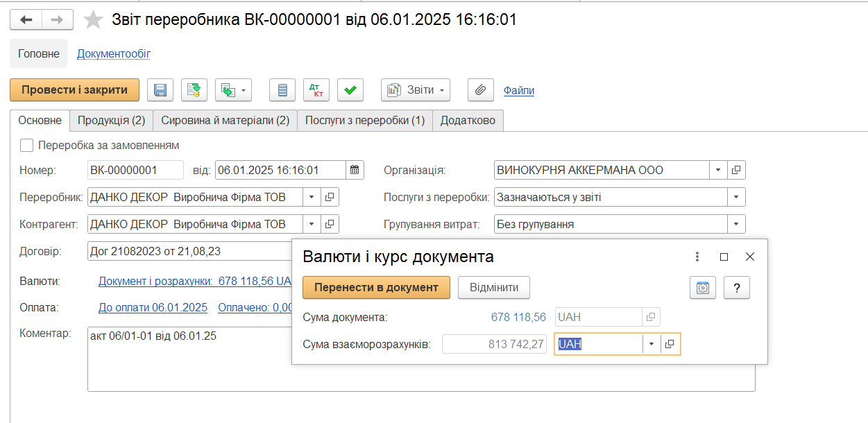Open help with the question mark button

736,287
